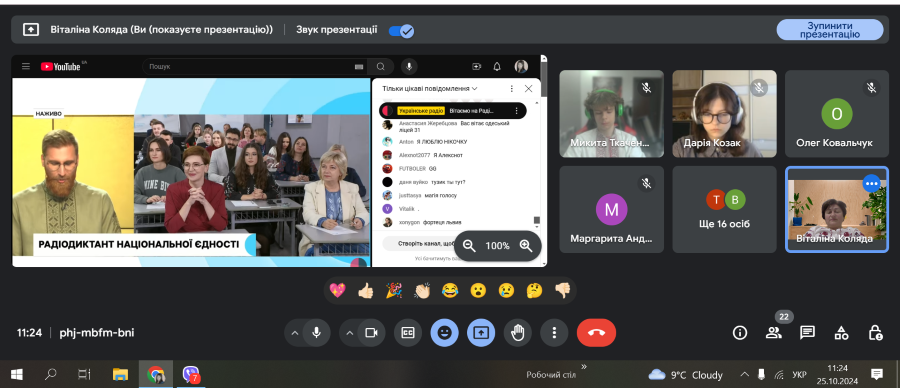Raise your hand

click(518, 332)
